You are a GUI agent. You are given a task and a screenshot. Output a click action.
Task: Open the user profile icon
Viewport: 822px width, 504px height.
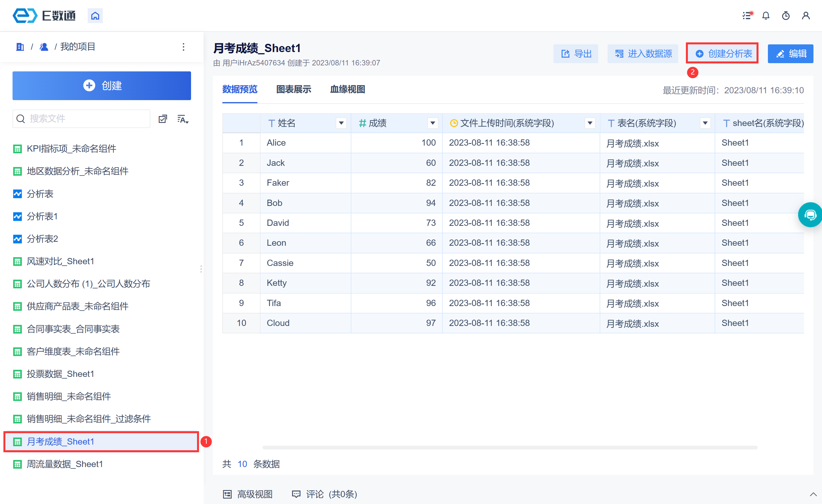click(806, 16)
